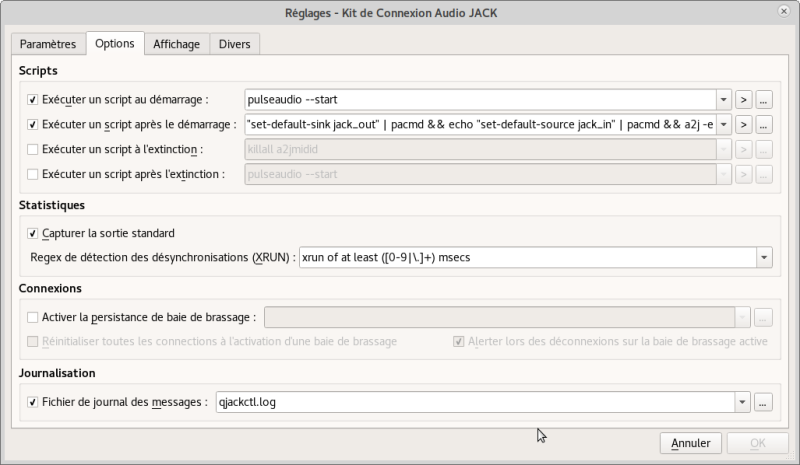Uncheck 'Capturer la sortie standard'
Viewport: 800px width, 465px height.
[x=33, y=233]
